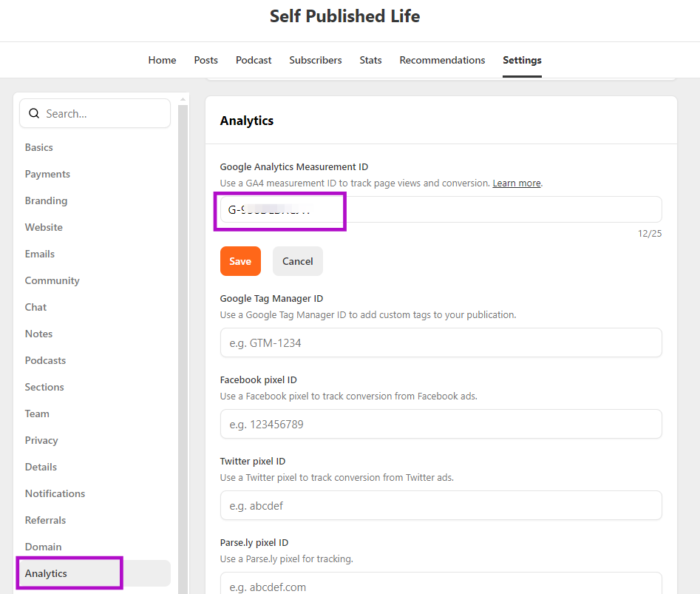Screen dimensions: 700x594
Task: Open the Podcast tab
Action: pos(254,60)
